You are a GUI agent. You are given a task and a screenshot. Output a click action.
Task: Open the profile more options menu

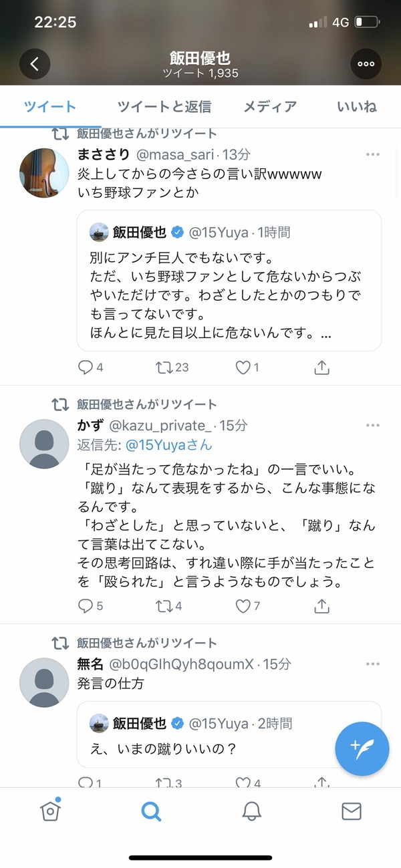pos(366,64)
